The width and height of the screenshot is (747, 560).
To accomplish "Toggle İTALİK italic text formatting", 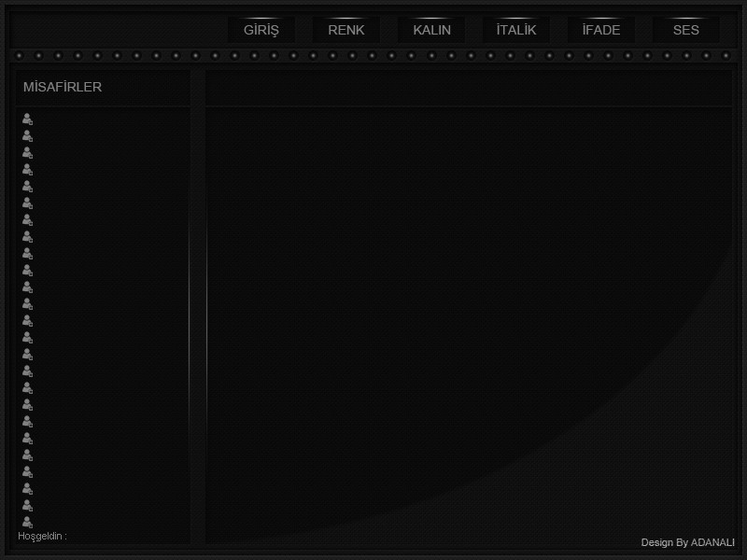I will (x=516, y=30).
